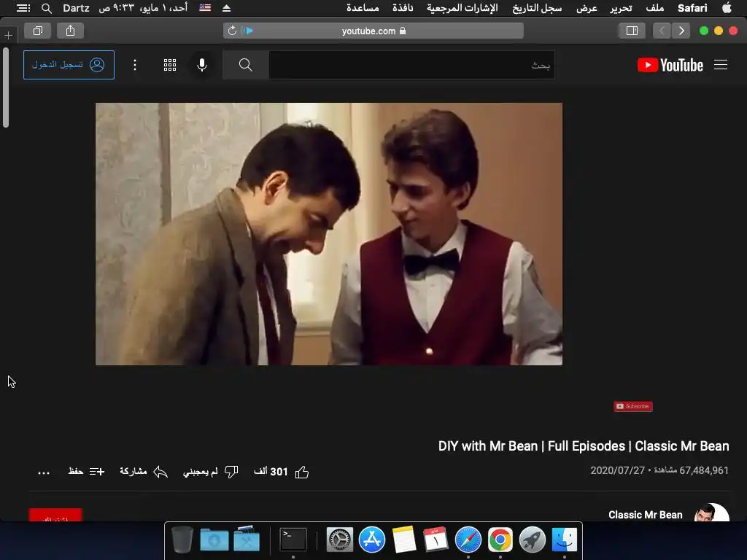Viewport: 747px width, 560px height.
Task: Open the YouTube settings three-dot menu
Action: tap(135, 65)
